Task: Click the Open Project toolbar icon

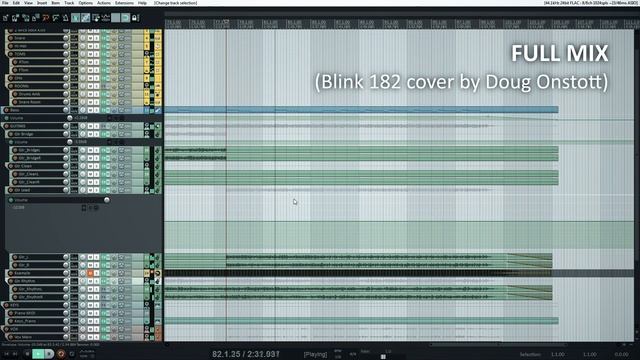Action: click(16, 18)
